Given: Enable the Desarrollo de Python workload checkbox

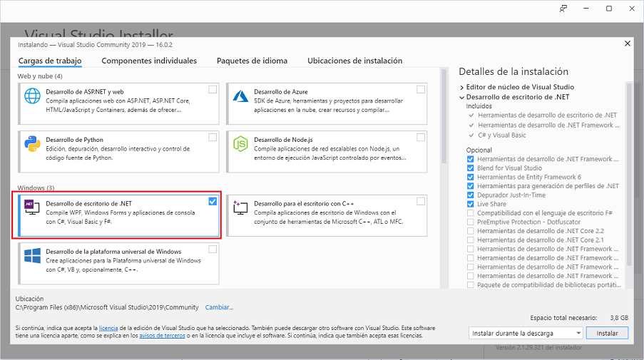Looking at the screenshot, I should 213,137.
